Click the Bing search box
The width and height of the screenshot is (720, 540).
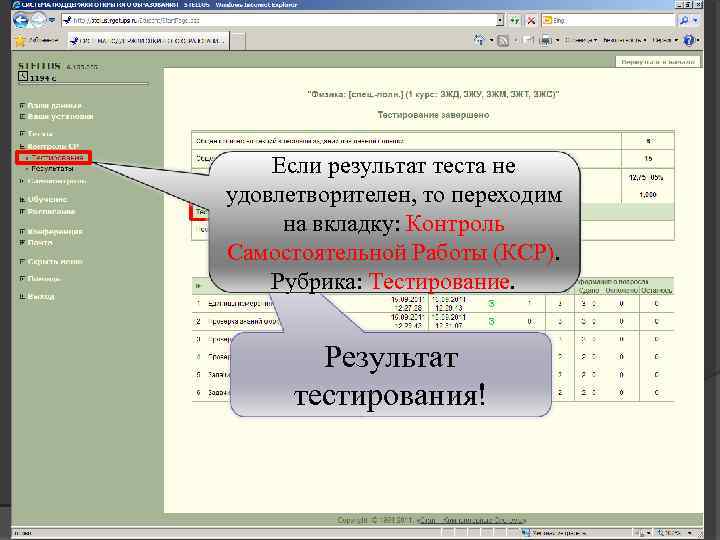pos(607,20)
